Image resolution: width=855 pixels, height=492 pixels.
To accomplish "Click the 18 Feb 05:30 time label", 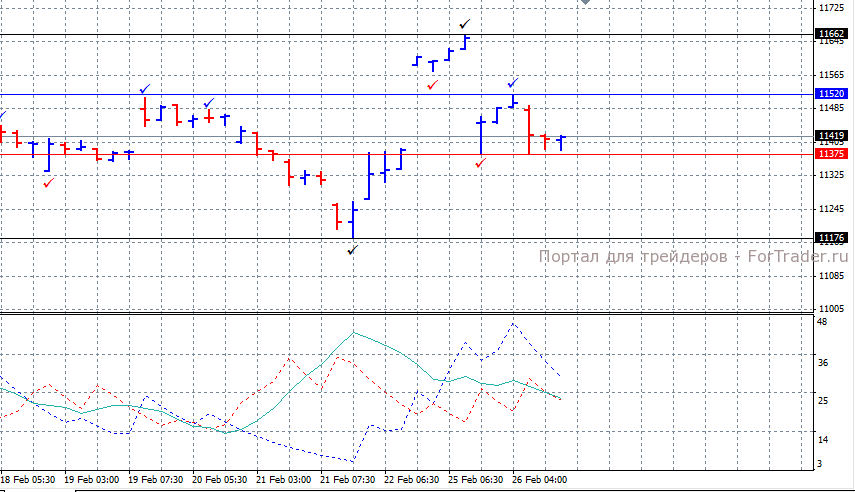I will coord(28,480).
